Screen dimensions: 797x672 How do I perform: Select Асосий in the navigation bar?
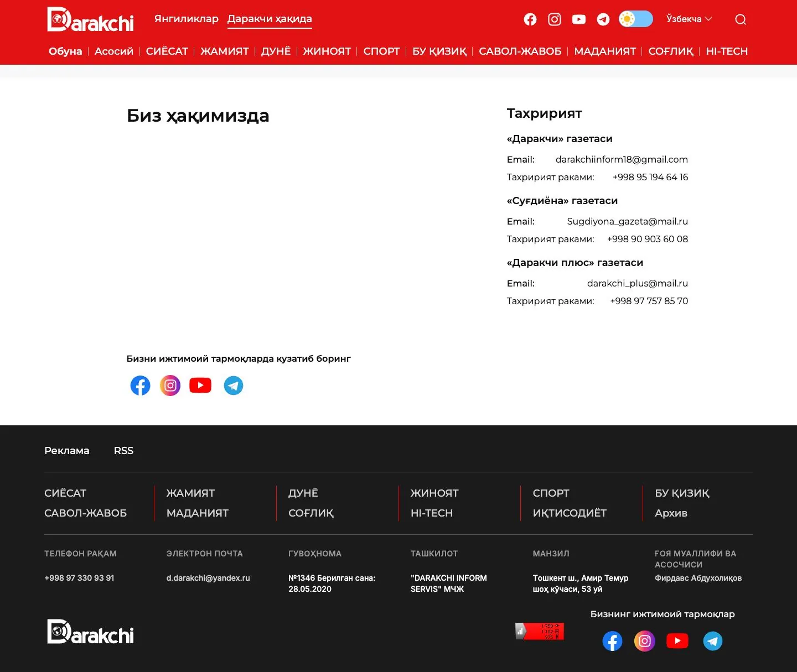114,51
